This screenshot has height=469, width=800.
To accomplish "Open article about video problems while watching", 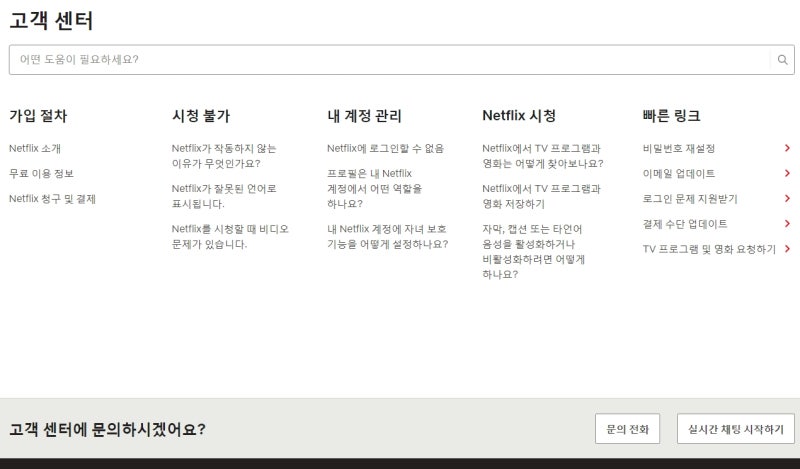I will [230, 236].
